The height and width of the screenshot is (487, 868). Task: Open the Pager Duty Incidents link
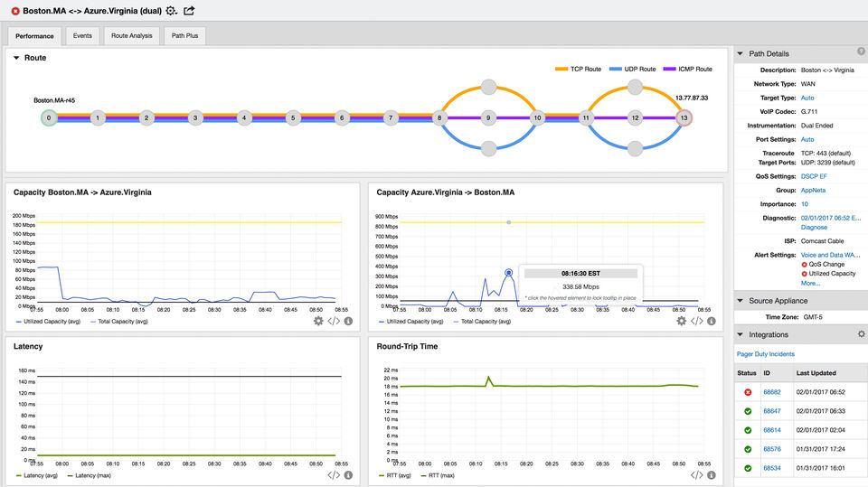click(x=766, y=354)
